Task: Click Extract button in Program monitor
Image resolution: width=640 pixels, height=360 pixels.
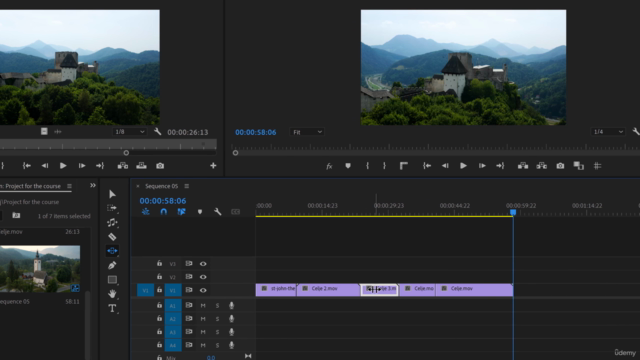Action: coord(542,166)
